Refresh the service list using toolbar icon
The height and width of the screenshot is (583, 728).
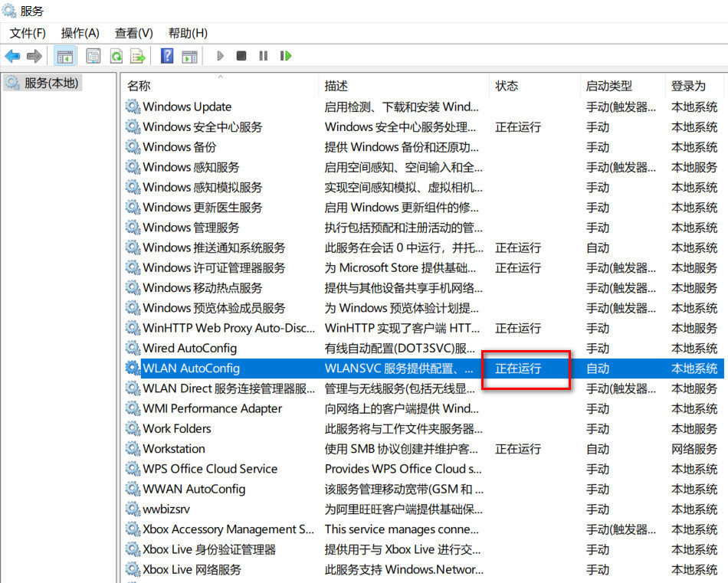pyautogui.click(x=116, y=55)
